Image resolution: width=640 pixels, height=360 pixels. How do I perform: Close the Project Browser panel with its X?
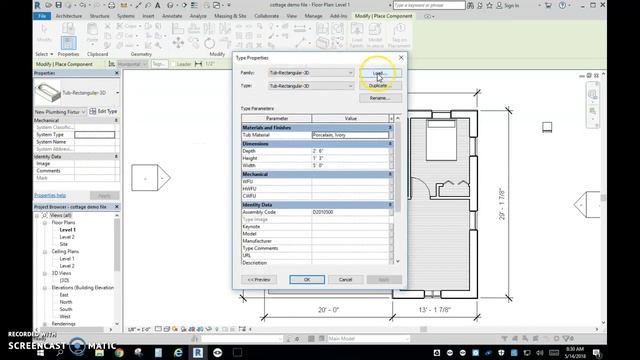117,207
